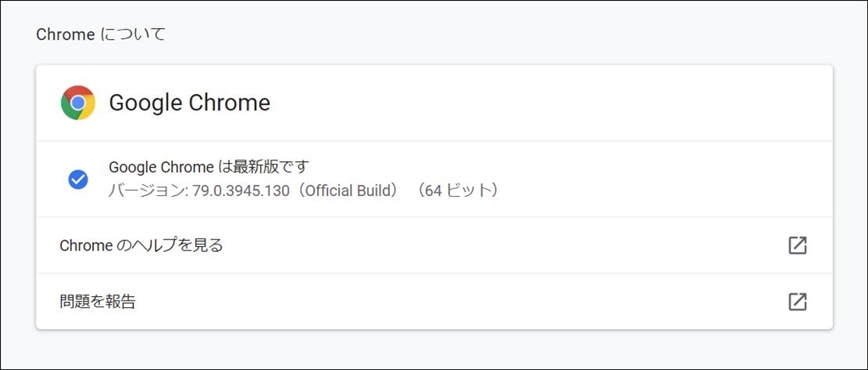Click the Google Chrome logo icon
The height and width of the screenshot is (370, 868).
78,104
